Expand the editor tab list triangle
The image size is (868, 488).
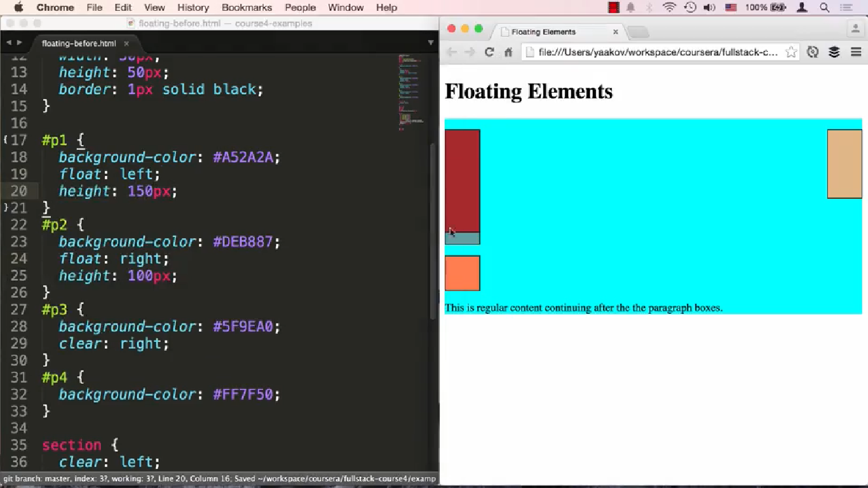pyautogui.click(x=431, y=43)
